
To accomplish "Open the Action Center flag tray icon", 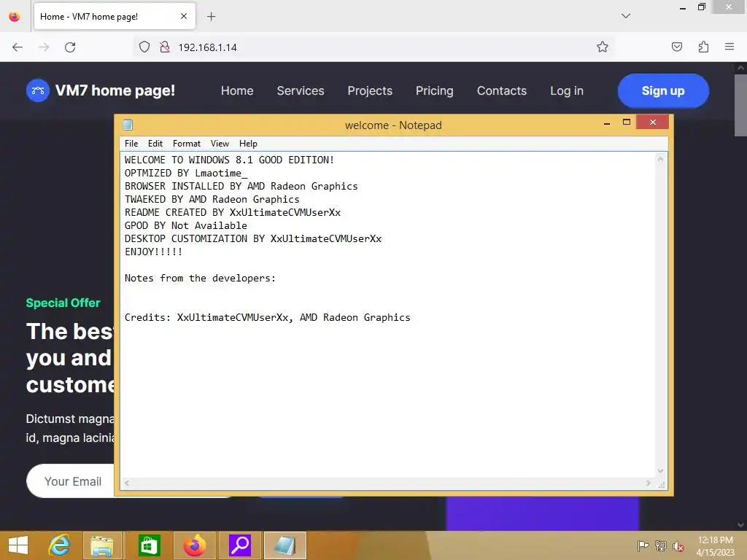I will [x=643, y=545].
